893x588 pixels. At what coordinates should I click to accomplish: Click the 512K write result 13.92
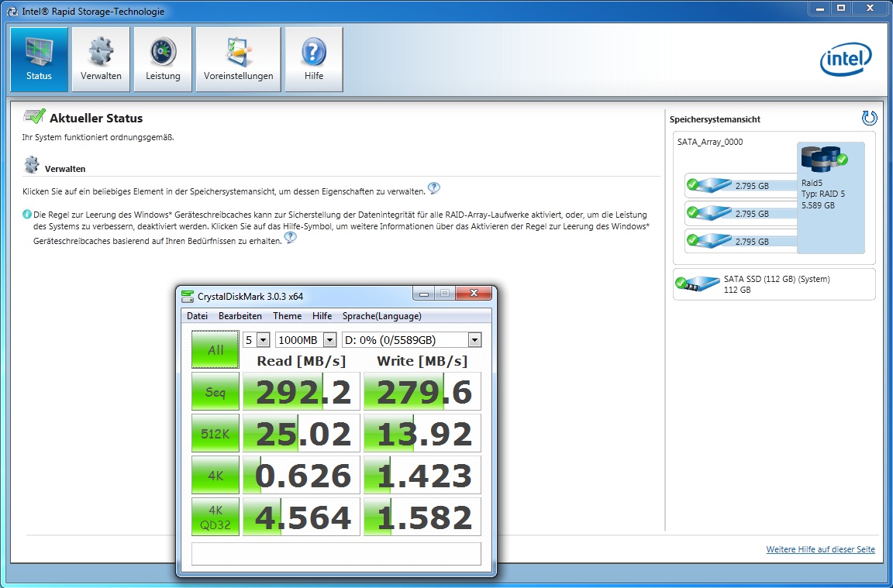pyautogui.click(x=422, y=433)
